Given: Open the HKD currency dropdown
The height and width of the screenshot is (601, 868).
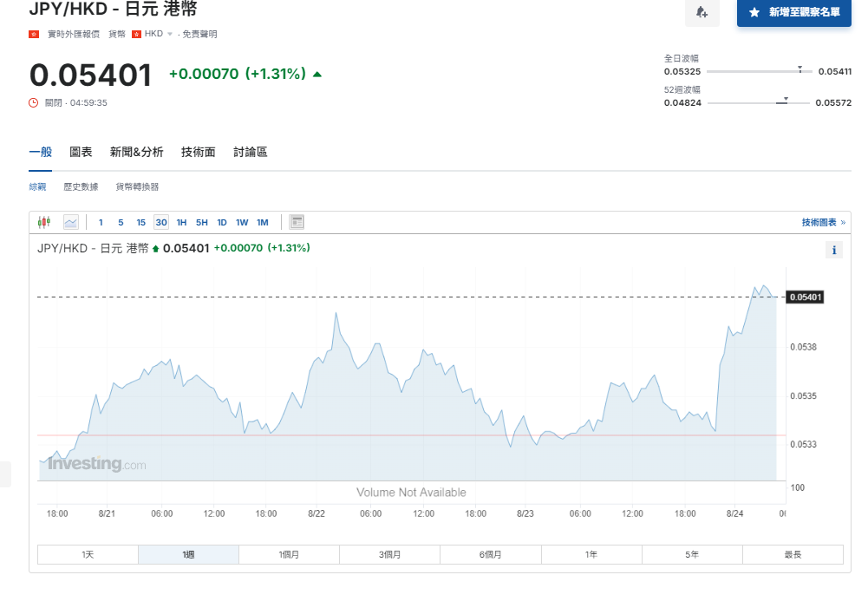Looking at the screenshot, I should (x=158, y=34).
